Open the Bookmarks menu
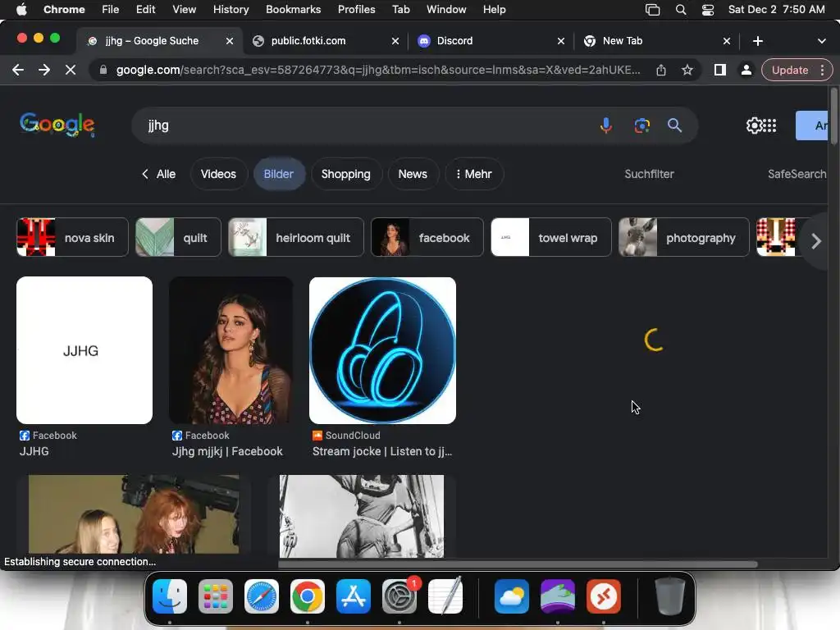This screenshot has width=840, height=630. (293, 9)
